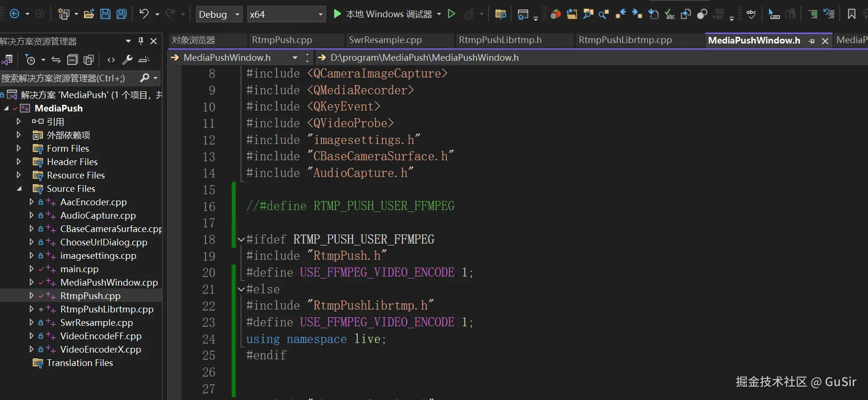This screenshot has height=400, width=868.
Task: Toggle pin on MediaPushWindow.h tab
Action: coord(811,41)
